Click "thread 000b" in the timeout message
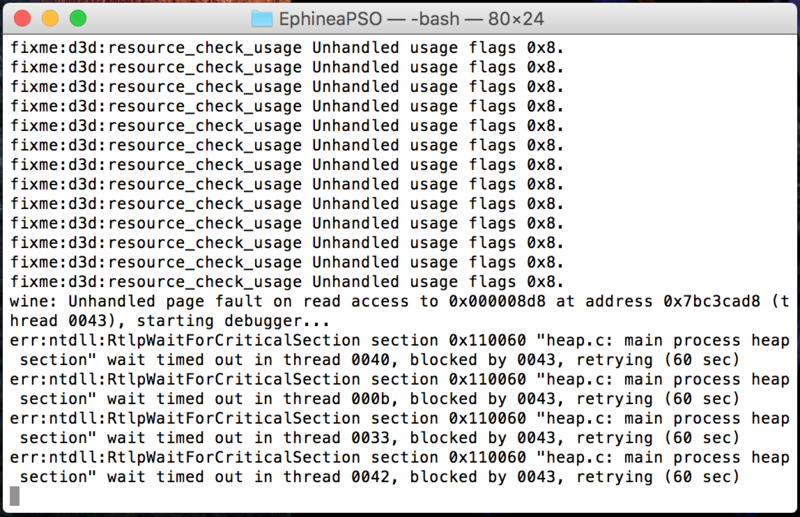The image size is (800, 517). [x=337, y=399]
